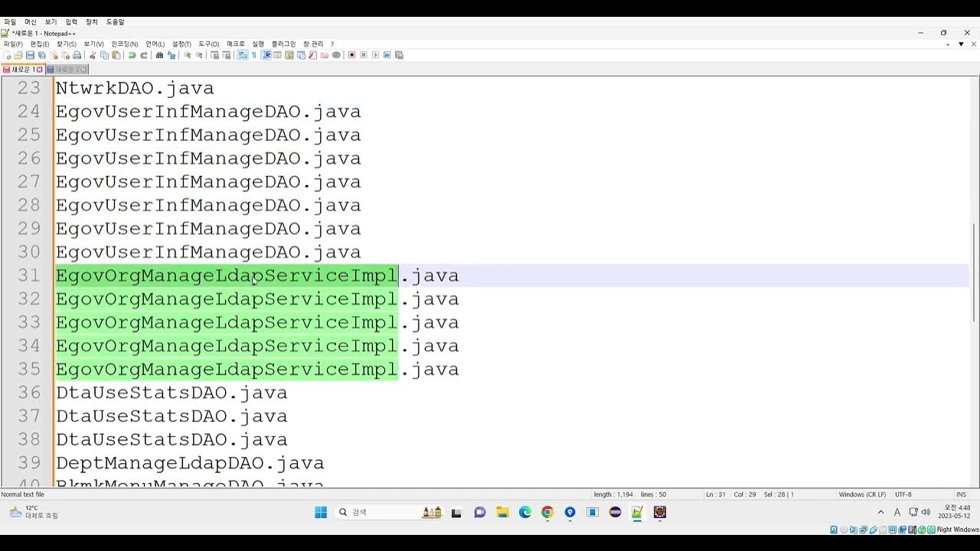The width and height of the screenshot is (980, 551).
Task: Open the 언어(L) menu
Action: point(155,44)
